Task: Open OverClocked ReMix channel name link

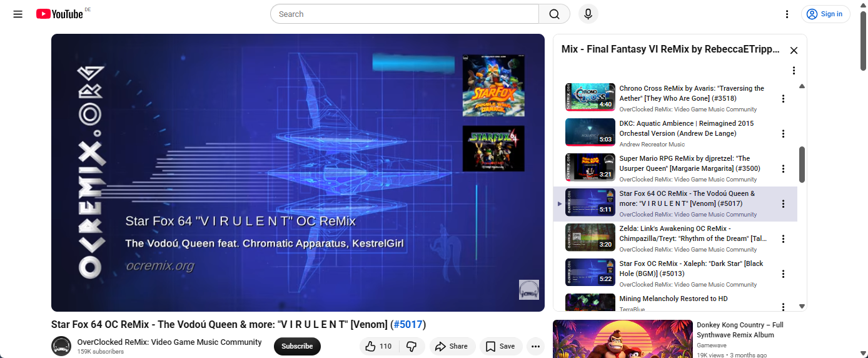Action: [x=169, y=342]
